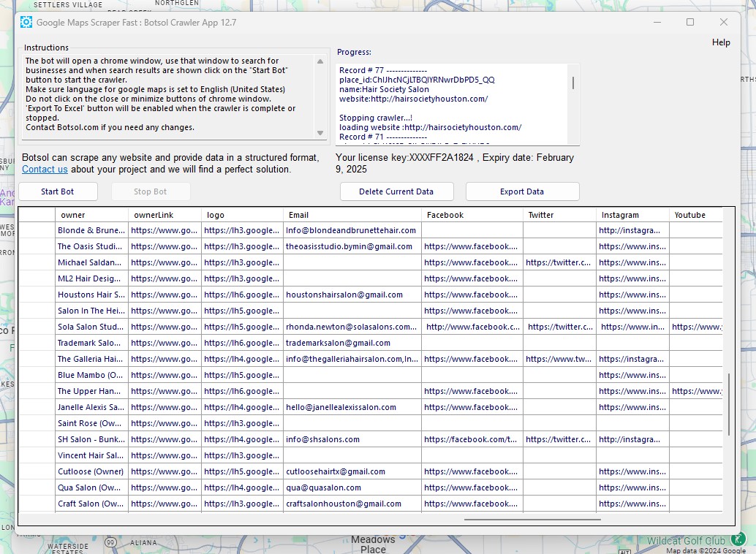This screenshot has height=554, width=756.
Task: Select the theoasisstudio.bymin@gmail.com email cell
Action: click(349, 247)
